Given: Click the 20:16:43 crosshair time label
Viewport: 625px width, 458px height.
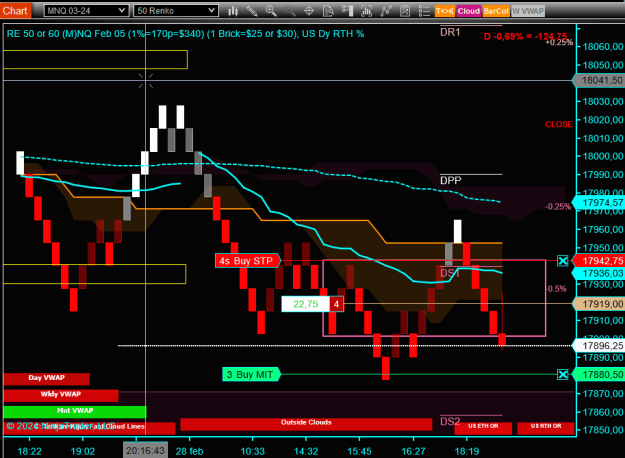Looking at the screenshot, I should (145, 451).
